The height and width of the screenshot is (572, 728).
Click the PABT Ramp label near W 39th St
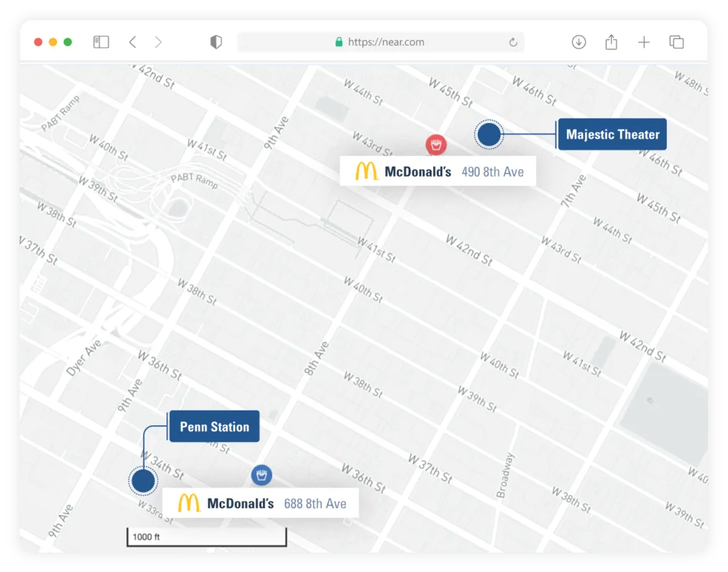pos(194,181)
